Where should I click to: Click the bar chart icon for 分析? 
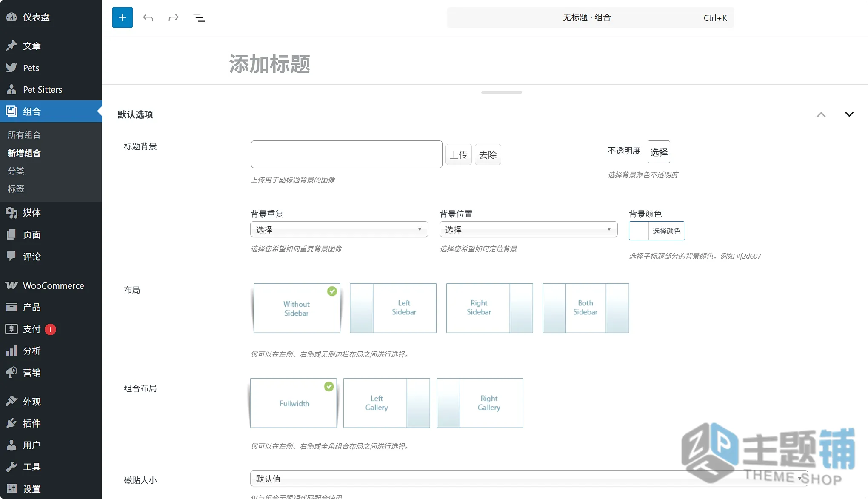11,351
